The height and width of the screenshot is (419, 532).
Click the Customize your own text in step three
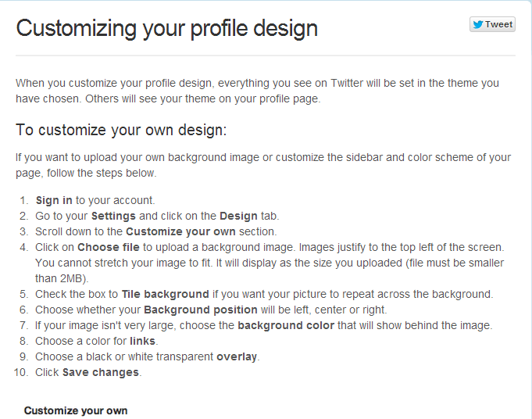point(180,231)
